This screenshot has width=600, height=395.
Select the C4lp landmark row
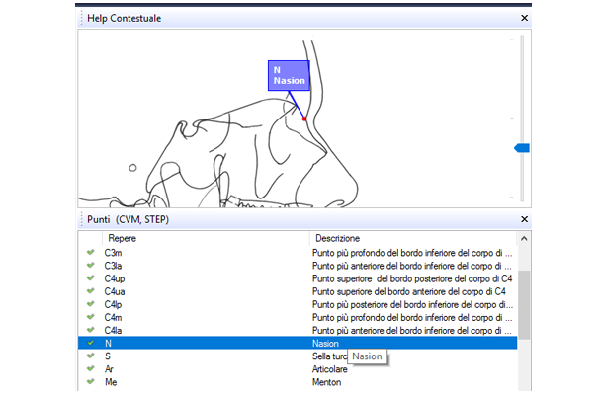tap(297, 305)
